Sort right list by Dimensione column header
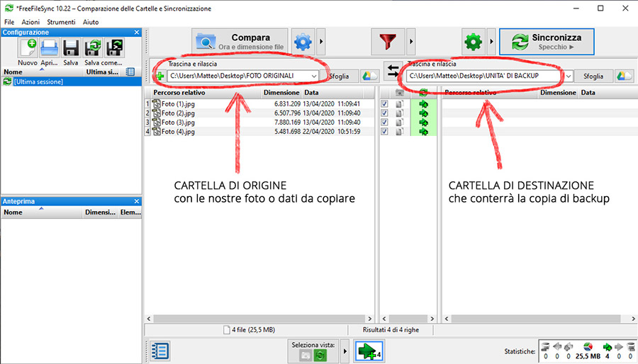This screenshot has width=638, height=364. [558, 93]
